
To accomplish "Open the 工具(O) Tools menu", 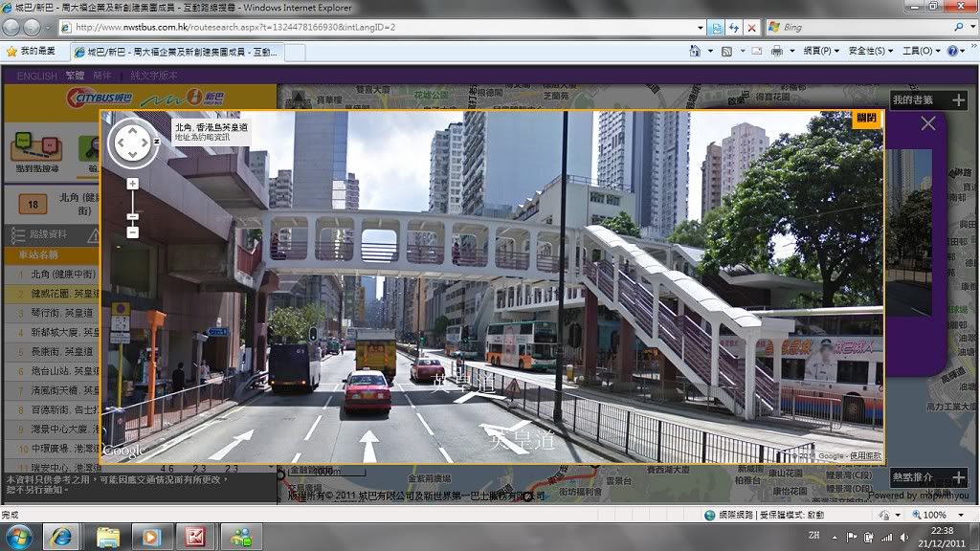I will coord(922,52).
